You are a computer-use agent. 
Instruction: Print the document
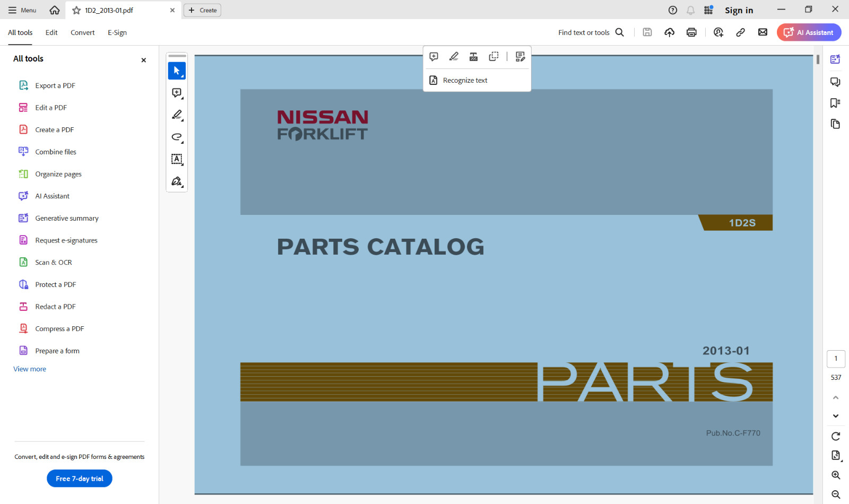tap(691, 32)
